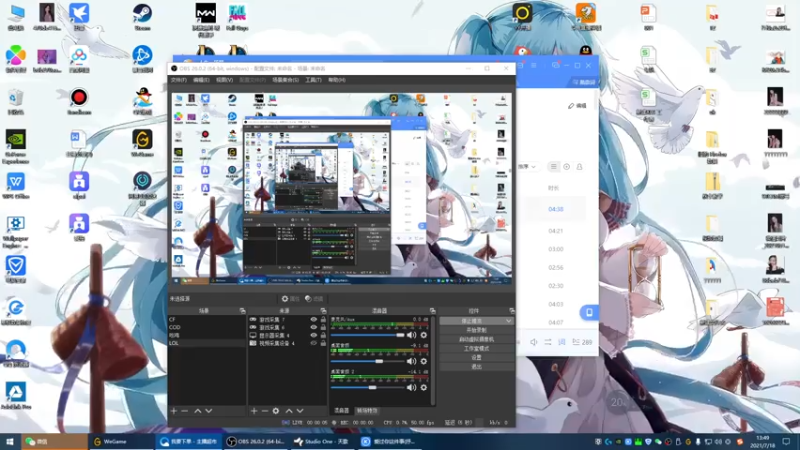Image resolution: width=800 pixels, height=450 pixels.
Task: Pop out the 来源 sources dock
Action: [x=323, y=311]
